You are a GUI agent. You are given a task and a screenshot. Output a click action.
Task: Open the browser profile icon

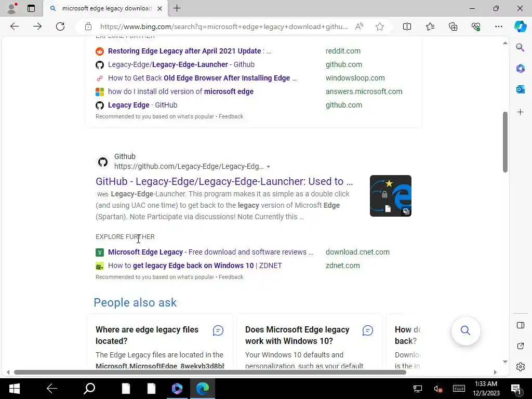pyautogui.click(x=12, y=8)
